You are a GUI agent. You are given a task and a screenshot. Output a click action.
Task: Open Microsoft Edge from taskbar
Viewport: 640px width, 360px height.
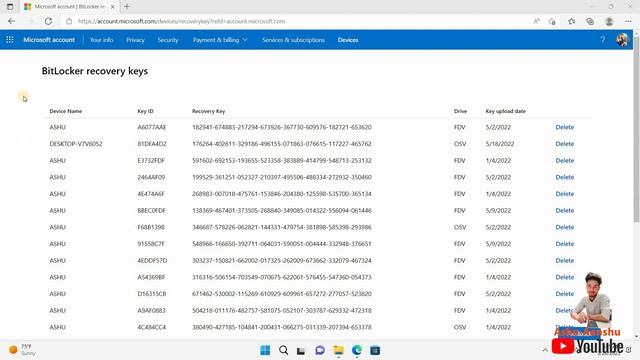(357, 350)
